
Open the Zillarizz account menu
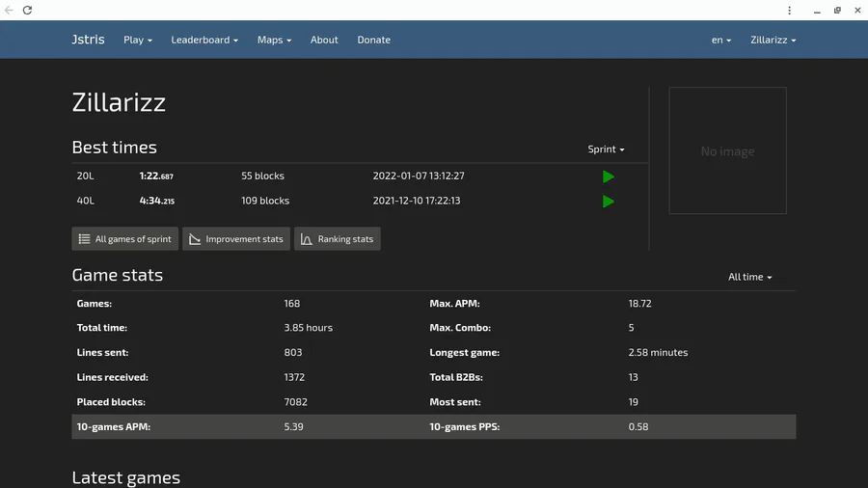click(773, 40)
